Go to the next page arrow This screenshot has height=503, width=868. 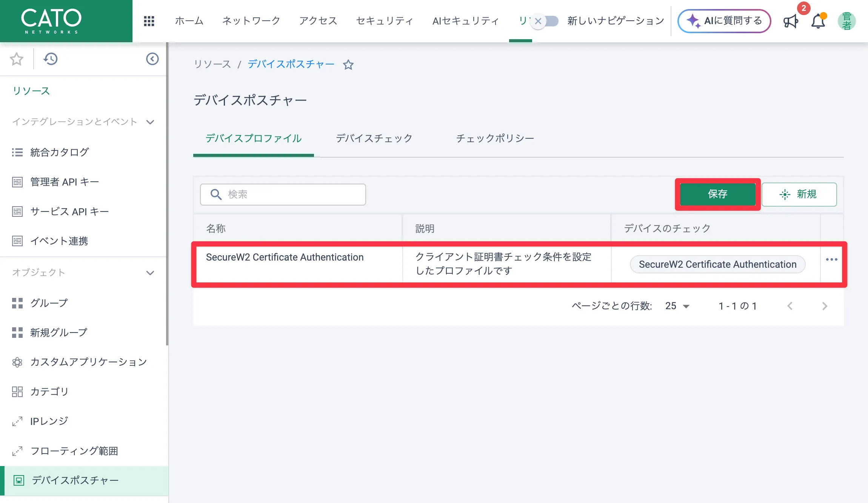[x=825, y=306]
